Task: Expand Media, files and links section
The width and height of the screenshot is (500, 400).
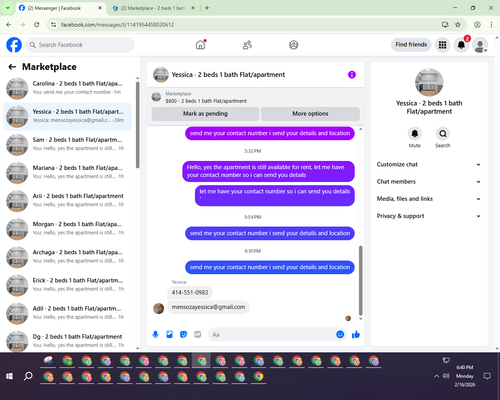Action: [429, 199]
